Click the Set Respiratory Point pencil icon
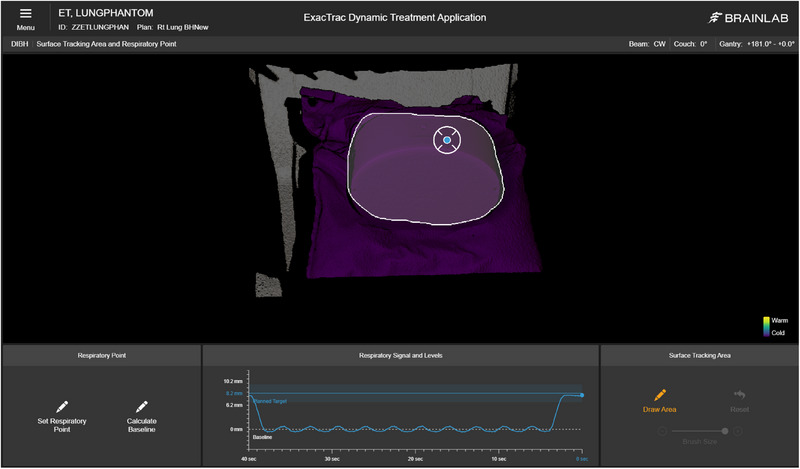Screen dimensions: 800x469 coord(62,407)
